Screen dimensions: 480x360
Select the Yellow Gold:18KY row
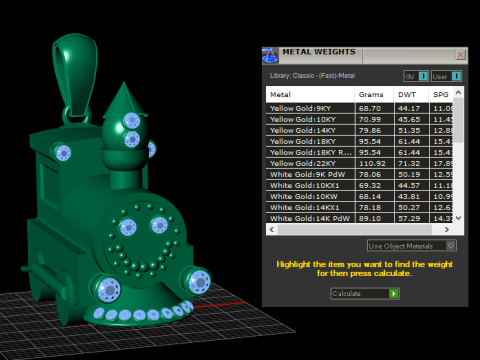359,142
